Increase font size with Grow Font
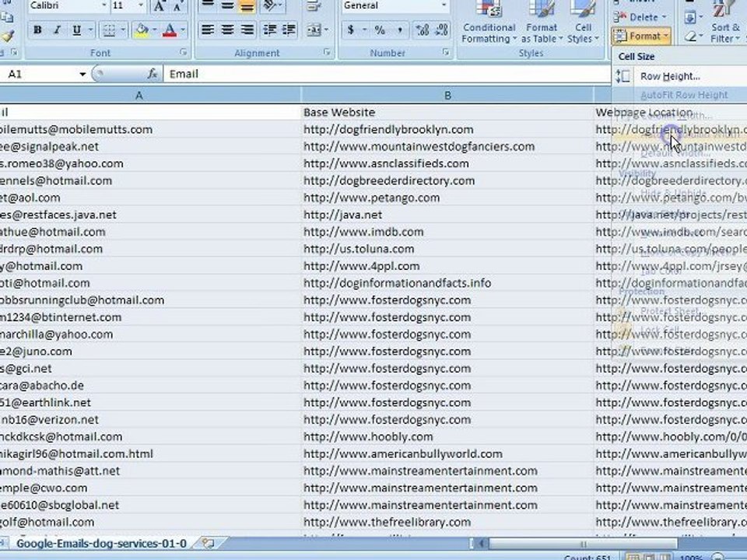747x560 pixels. (159, 6)
